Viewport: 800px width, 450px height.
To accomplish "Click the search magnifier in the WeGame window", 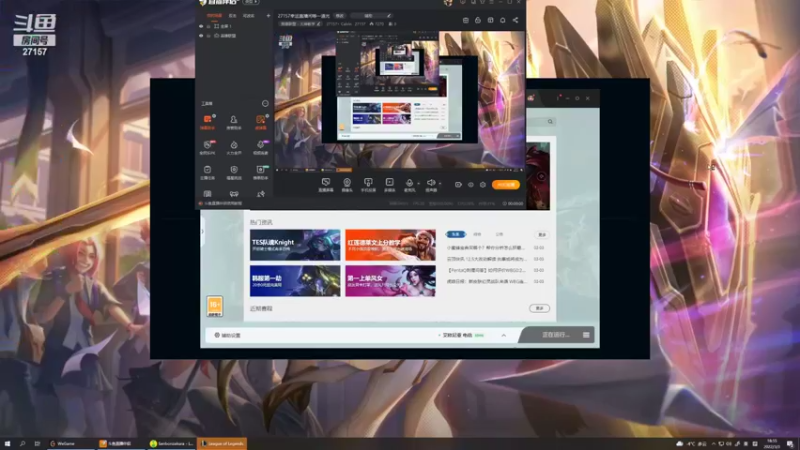I will coord(550,121).
